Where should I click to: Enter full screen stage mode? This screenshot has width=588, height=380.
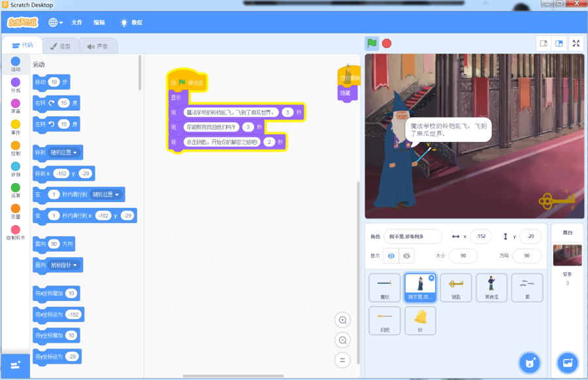click(576, 43)
